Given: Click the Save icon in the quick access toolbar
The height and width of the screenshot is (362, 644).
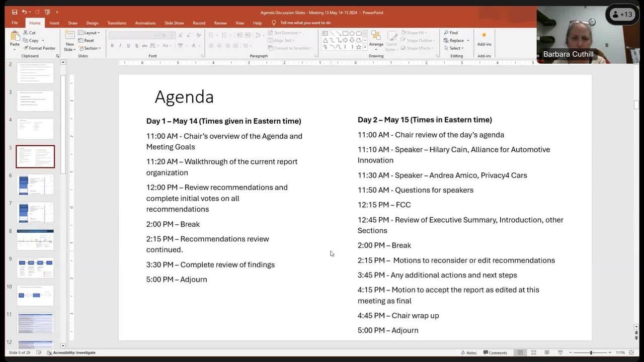Looking at the screenshot, I should coord(15,12).
